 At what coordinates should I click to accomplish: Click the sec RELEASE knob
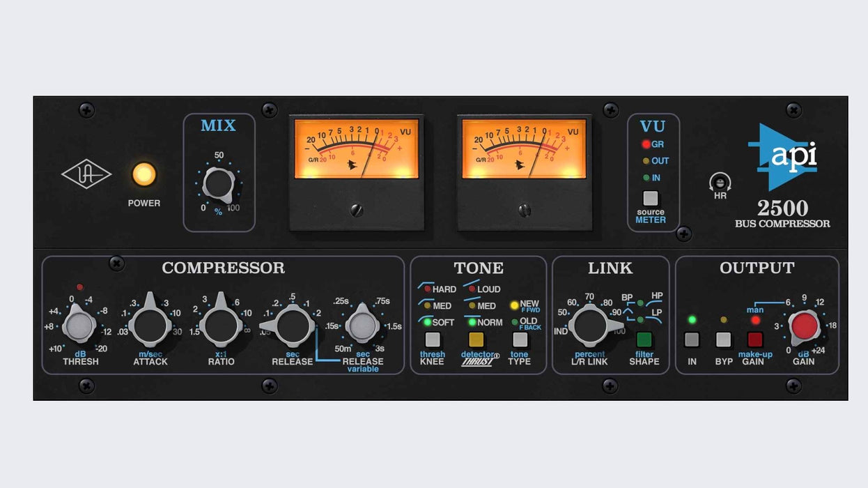pos(291,326)
